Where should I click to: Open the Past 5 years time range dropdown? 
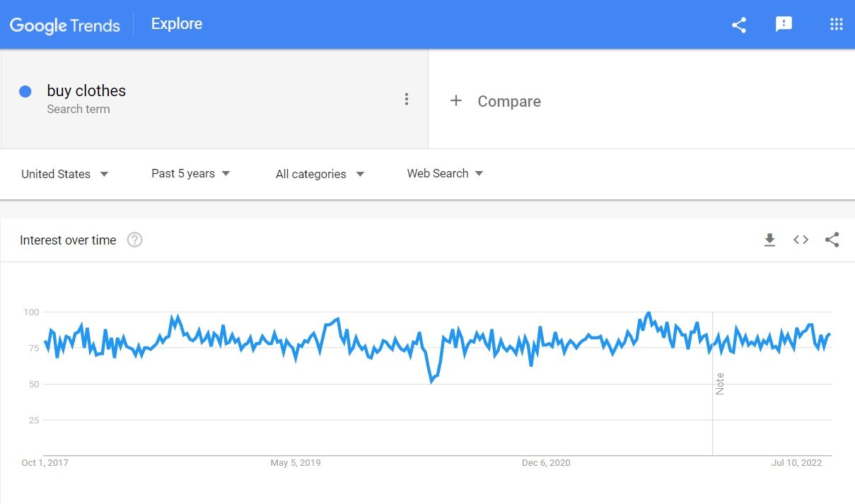[191, 173]
